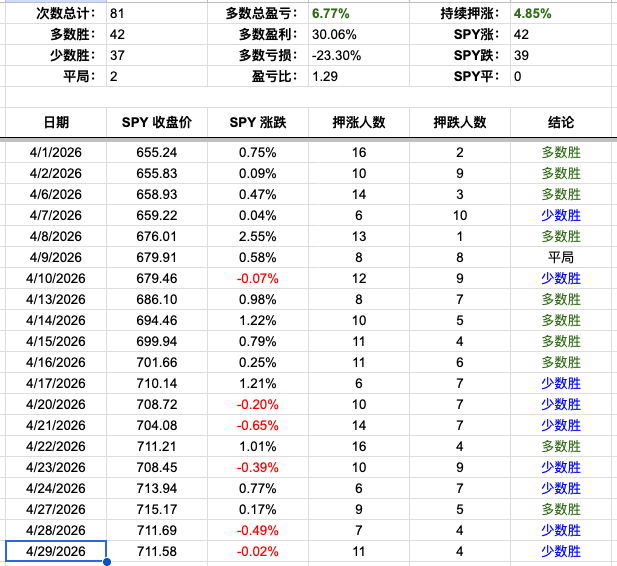Select the change cell 2.55%

coord(258,236)
